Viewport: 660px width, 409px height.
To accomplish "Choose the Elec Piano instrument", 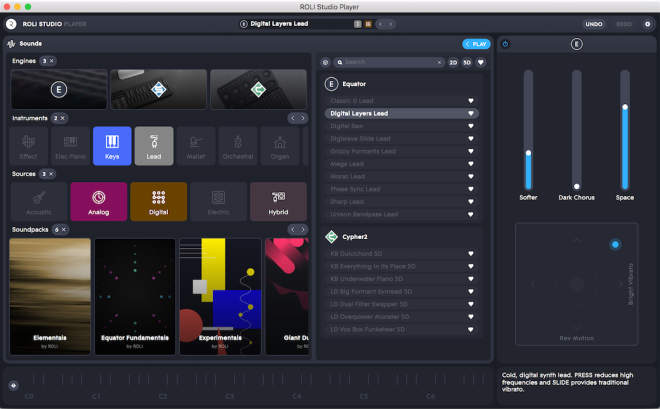I will click(70, 146).
